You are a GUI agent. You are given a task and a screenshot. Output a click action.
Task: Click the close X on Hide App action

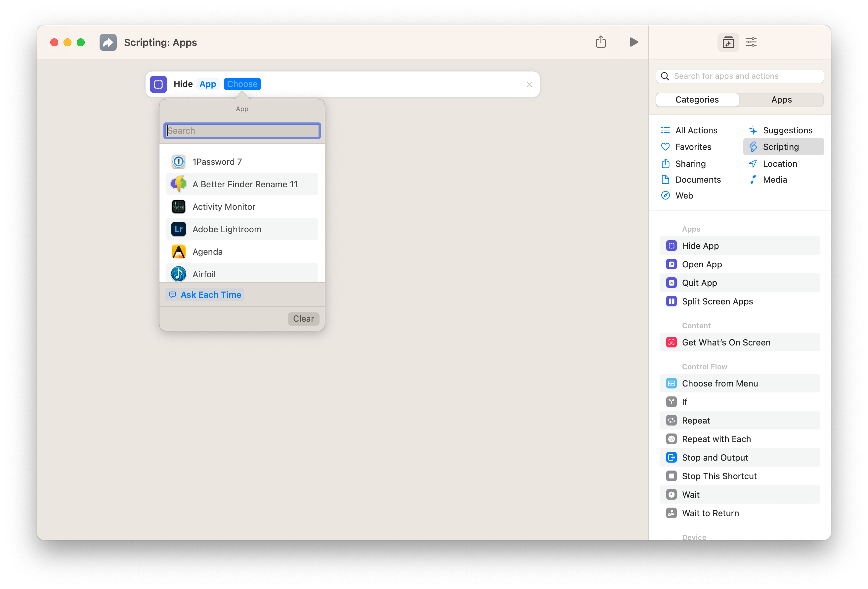click(x=529, y=84)
